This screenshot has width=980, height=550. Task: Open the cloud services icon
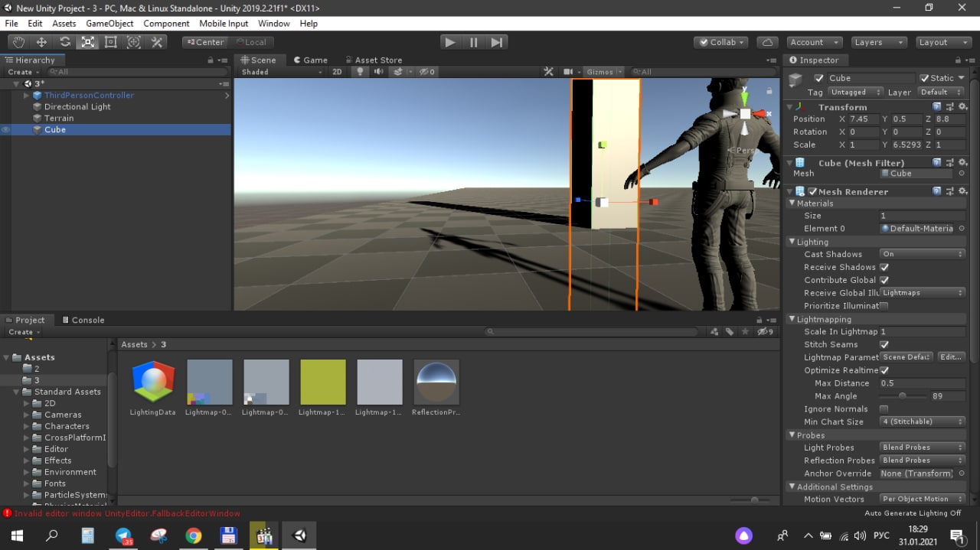(x=767, y=42)
